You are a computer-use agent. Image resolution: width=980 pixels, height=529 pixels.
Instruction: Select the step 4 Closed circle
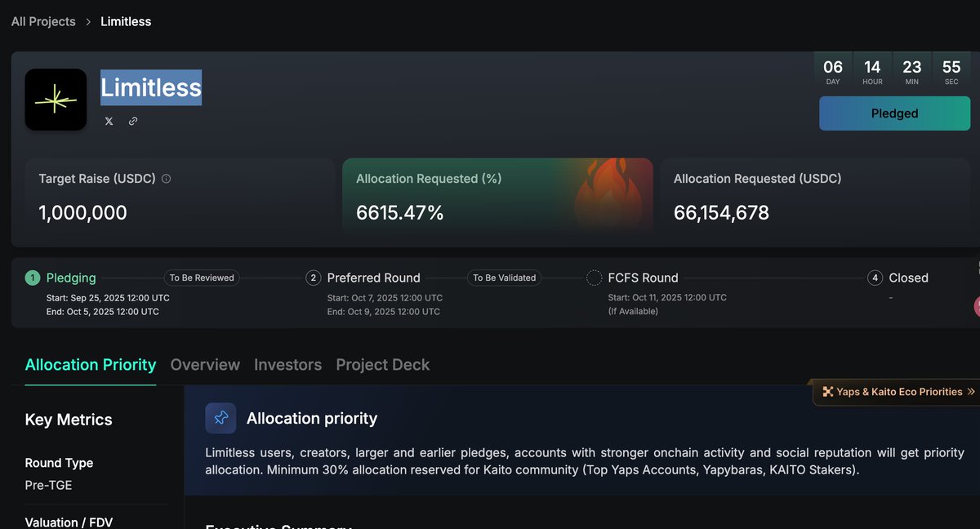click(875, 278)
